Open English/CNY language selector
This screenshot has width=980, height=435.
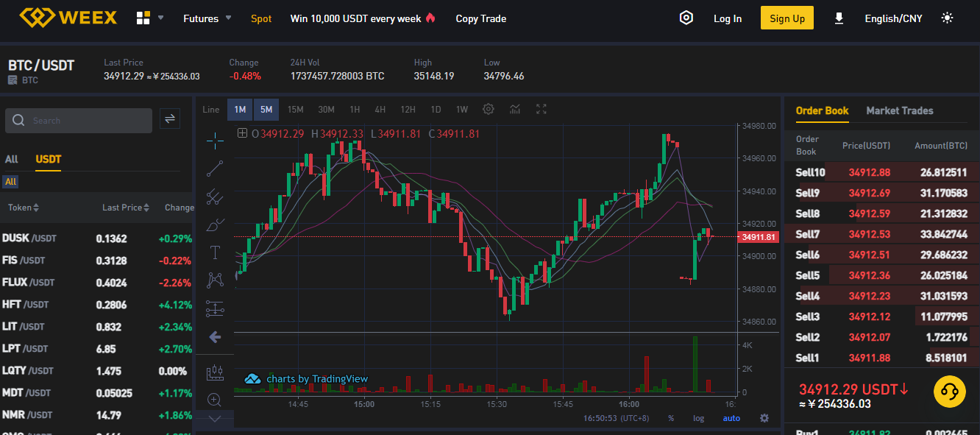(x=893, y=18)
